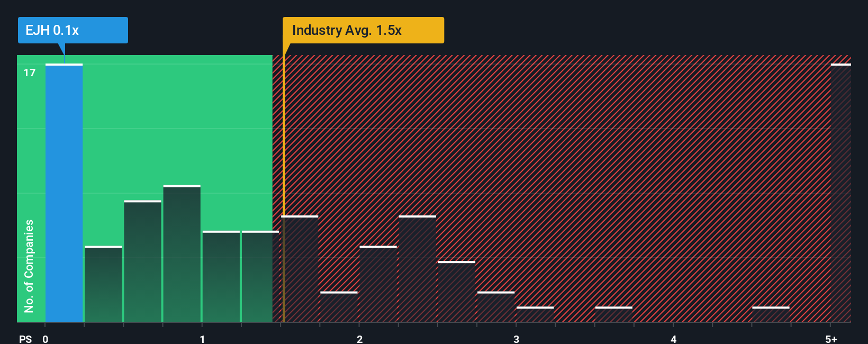Select the blue EJH histogram bar
This screenshot has height=344, width=868.
pyautogui.click(x=64, y=193)
